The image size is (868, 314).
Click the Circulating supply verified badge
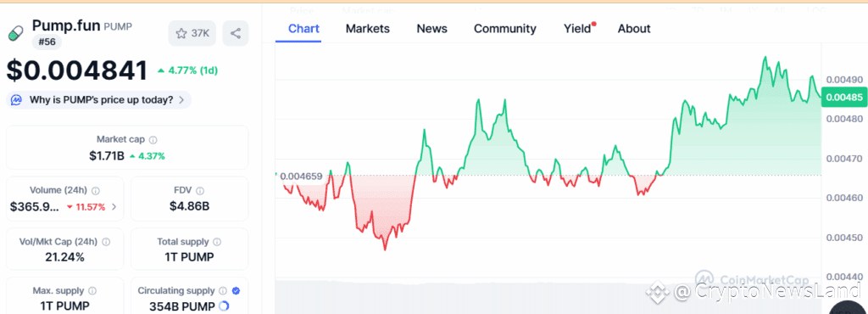point(236,291)
